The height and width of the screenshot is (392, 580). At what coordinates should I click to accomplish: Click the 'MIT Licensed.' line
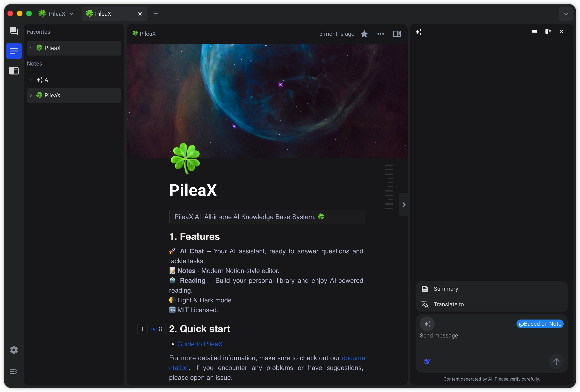tap(193, 310)
